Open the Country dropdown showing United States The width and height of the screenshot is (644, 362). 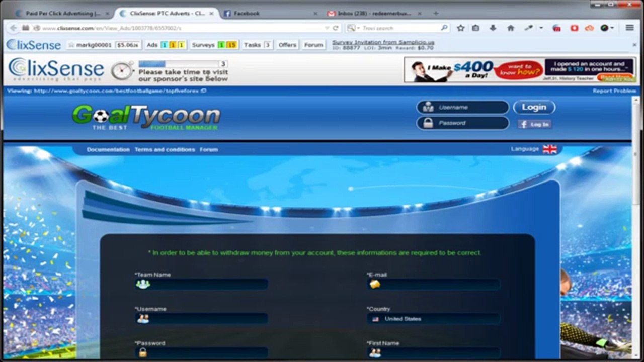pos(433,319)
